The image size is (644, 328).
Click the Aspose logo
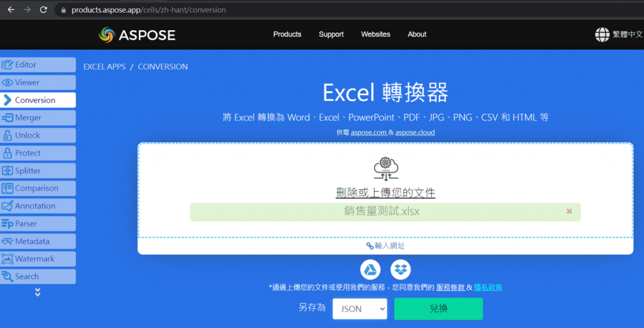[137, 35]
